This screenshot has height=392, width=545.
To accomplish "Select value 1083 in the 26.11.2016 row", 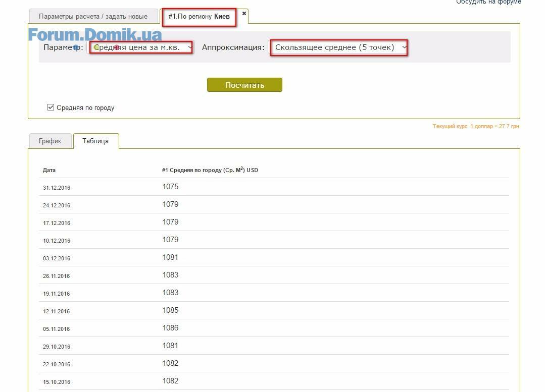I will (170, 275).
